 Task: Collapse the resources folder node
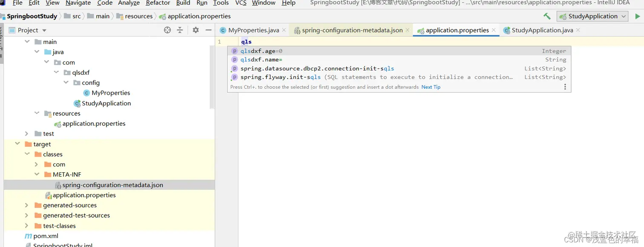pos(37,113)
